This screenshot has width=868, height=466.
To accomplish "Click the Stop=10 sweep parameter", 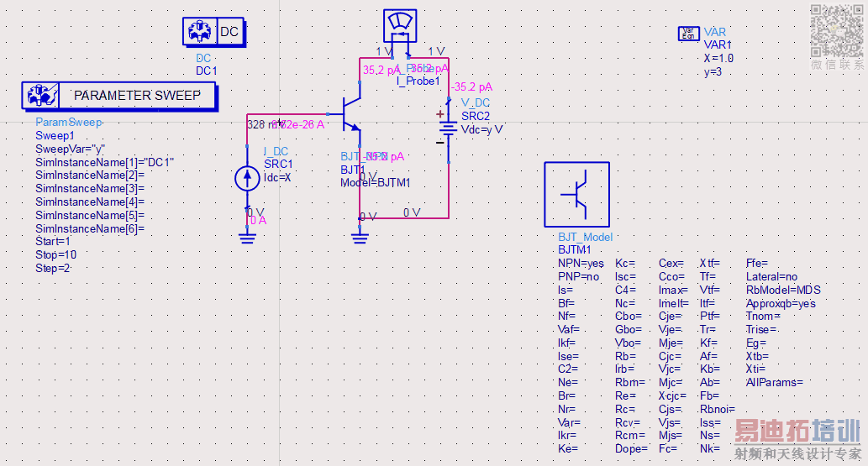I will coord(56,255).
